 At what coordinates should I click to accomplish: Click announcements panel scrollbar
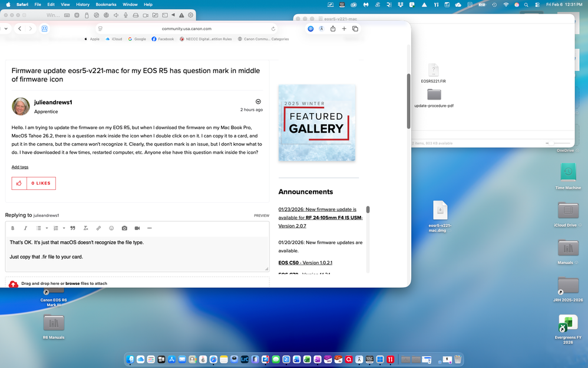368,209
